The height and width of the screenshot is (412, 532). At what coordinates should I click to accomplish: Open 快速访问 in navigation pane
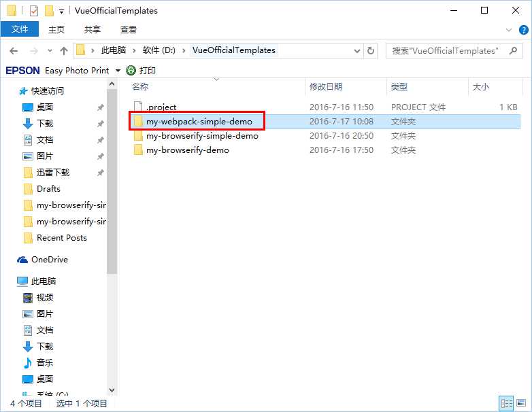(x=47, y=91)
